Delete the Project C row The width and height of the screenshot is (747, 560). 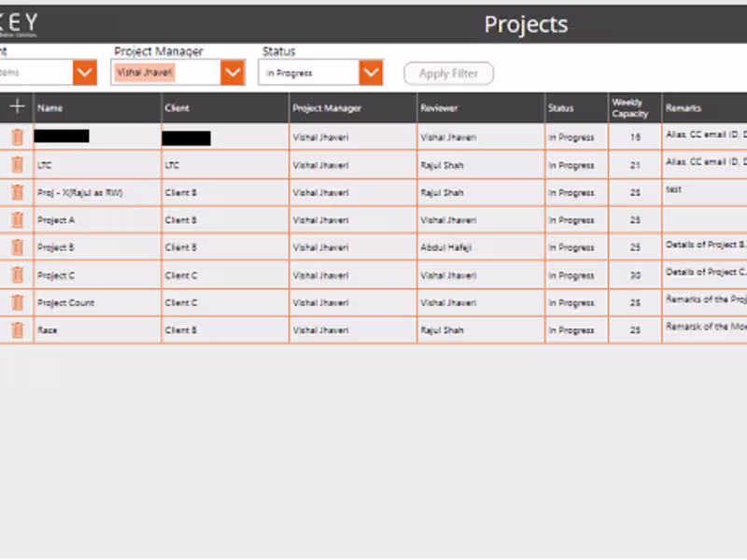(16, 274)
